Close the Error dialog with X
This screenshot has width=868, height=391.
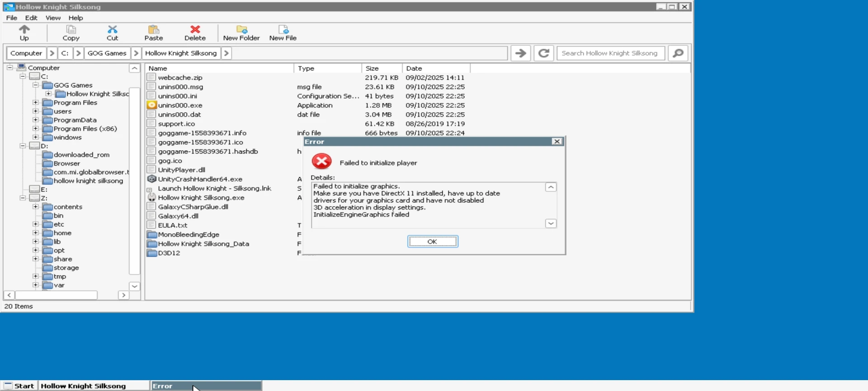[x=557, y=142]
